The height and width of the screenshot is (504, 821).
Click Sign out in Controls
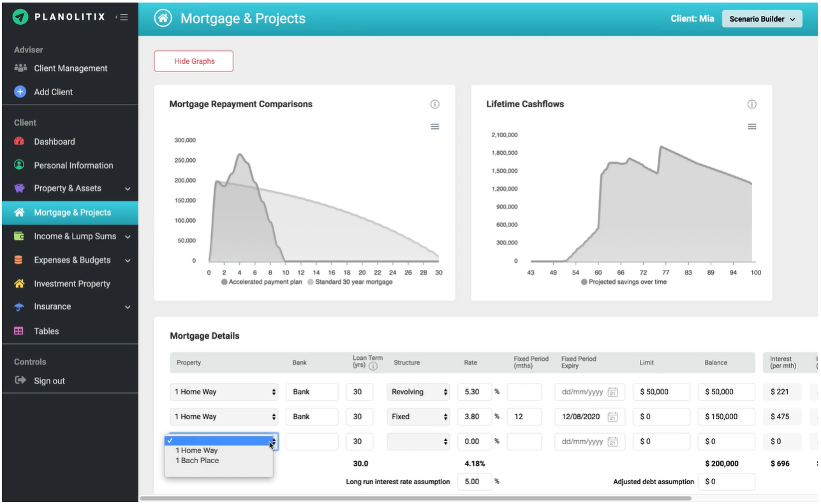[x=49, y=381]
